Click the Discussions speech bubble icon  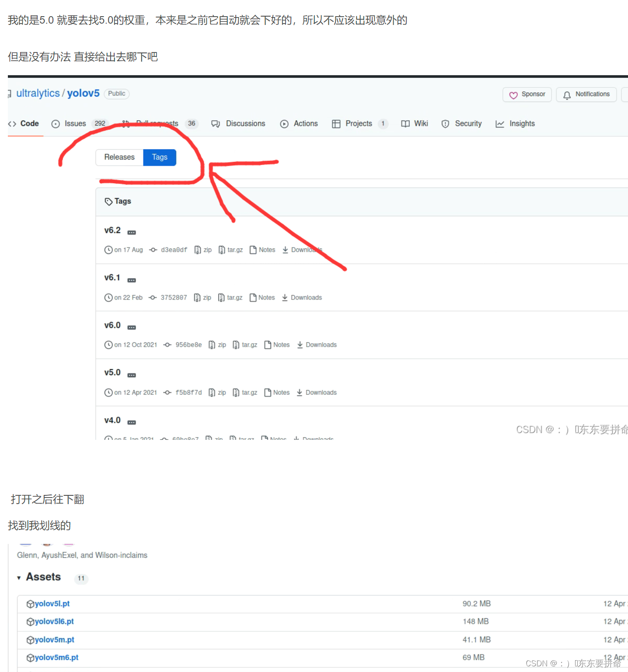click(x=216, y=124)
